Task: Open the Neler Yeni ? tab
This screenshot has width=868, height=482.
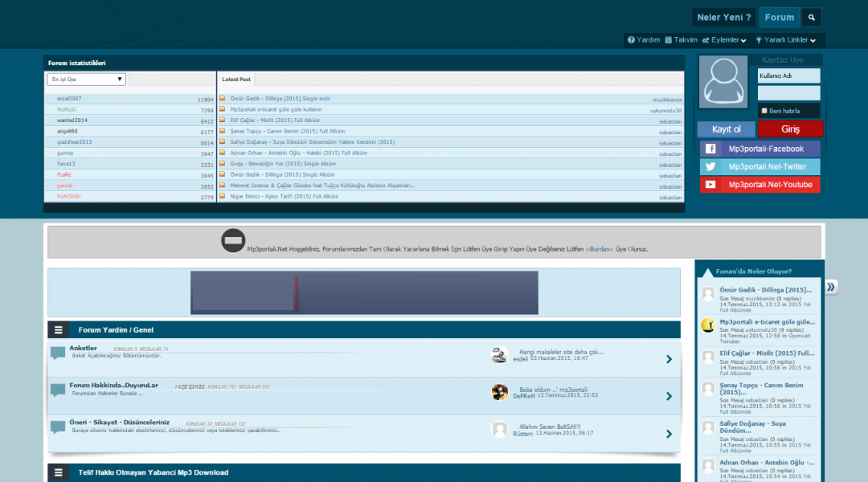Action: (724, 17)
